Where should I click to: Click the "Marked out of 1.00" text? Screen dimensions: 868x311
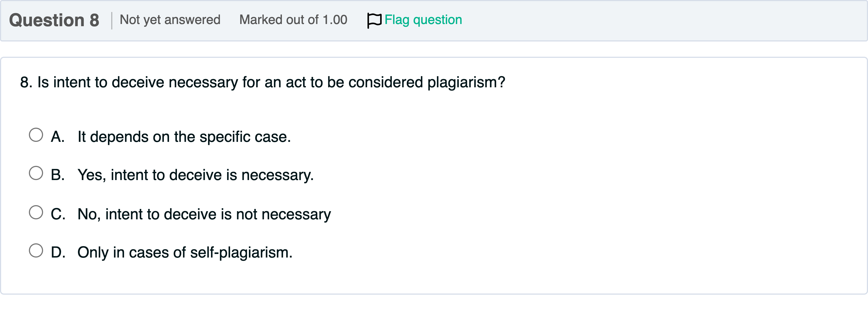[293, 20]
